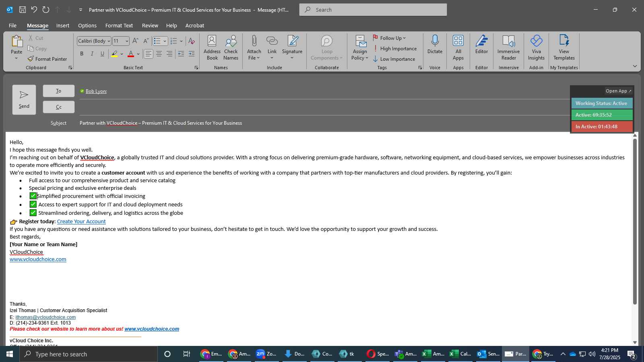Screen dimensions: 644x362
Task: Open the Address Book
Action: click(x=212, y=47)
